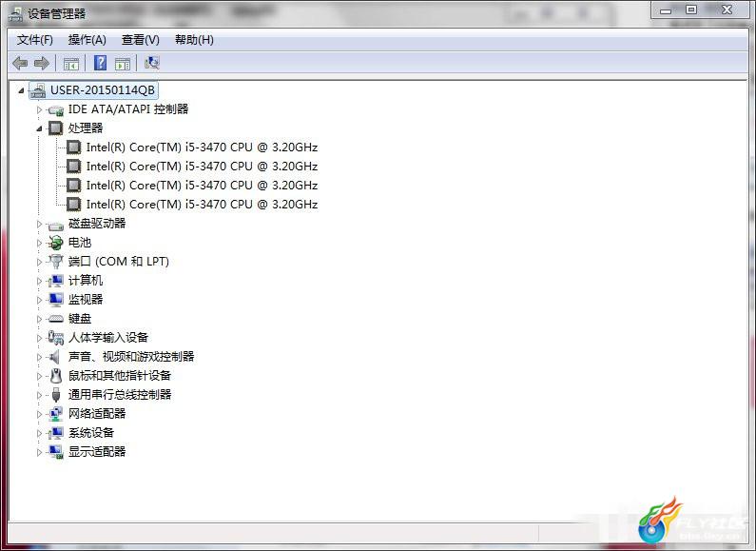
Task: Close the 设备管理器 window
Action: [x=727, y=10]
